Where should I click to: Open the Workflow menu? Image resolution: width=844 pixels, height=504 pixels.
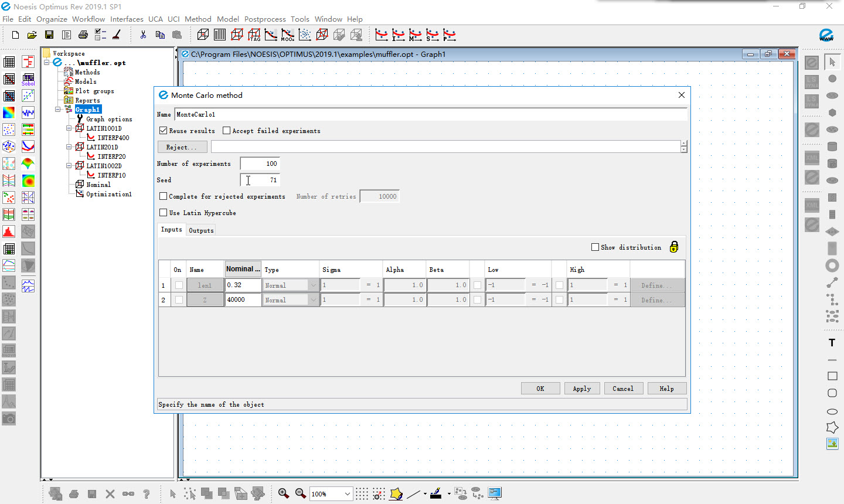[x=89, y=19]
